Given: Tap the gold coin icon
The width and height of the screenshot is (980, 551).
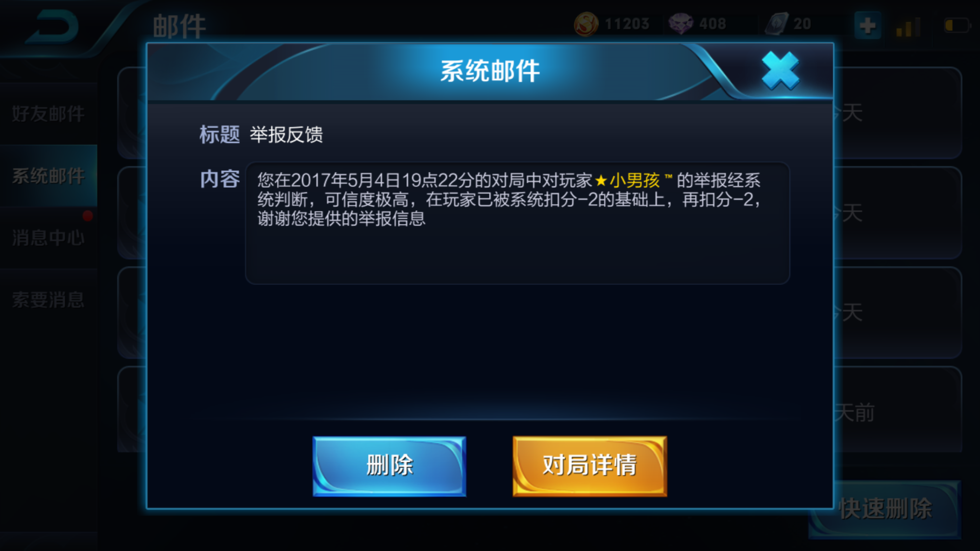Looking at the screenshot, I should pyautogui.click(x=586, y=24).
